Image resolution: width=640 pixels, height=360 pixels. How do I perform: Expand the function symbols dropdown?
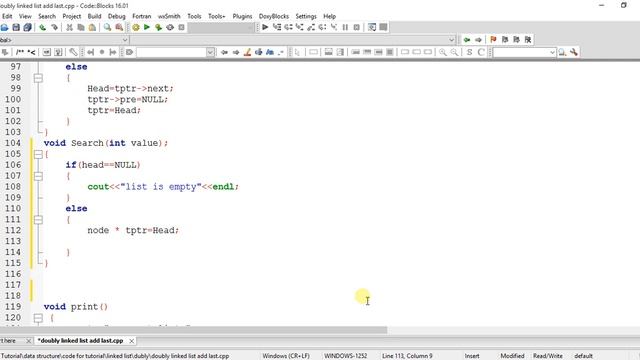(451, 40)
